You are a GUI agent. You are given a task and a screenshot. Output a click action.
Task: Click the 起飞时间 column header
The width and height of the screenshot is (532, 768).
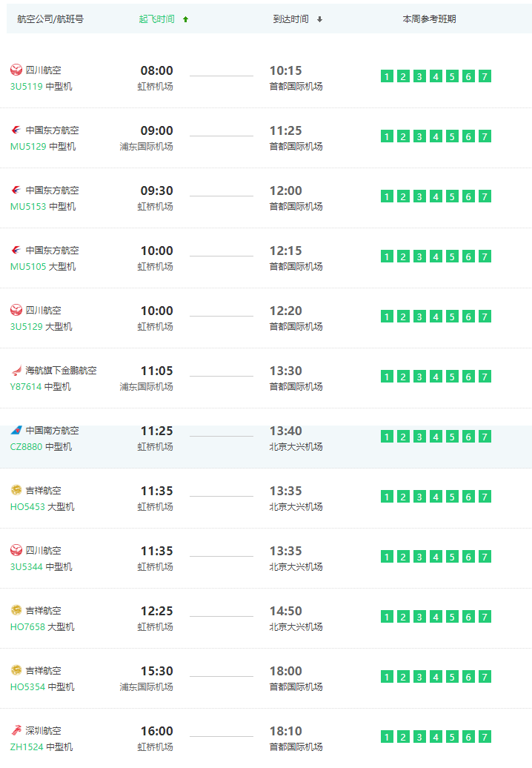click(x=157, y=19)
